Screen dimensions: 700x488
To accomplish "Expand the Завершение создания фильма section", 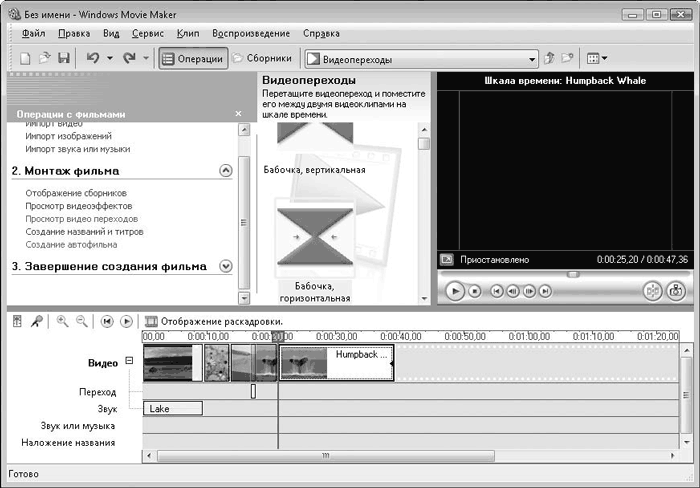I will [x=225, y=266].
